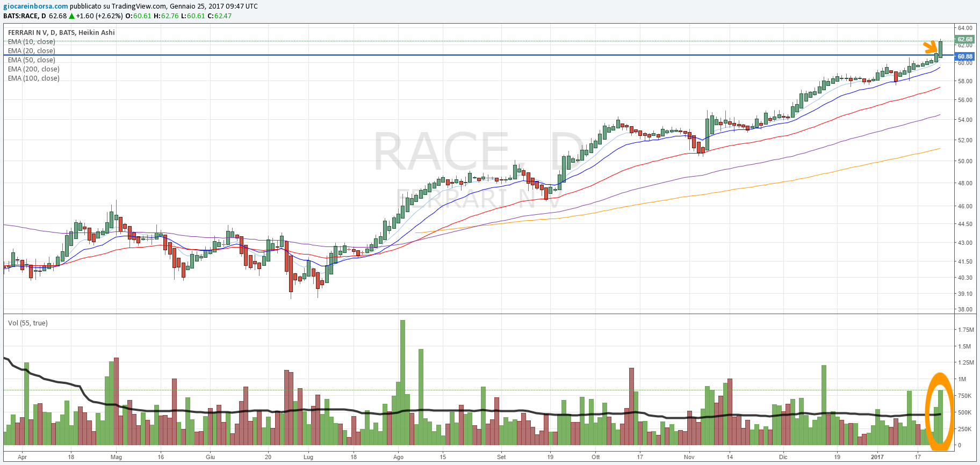This screenshot has width=980, height=465.
Task: Click the Mag label on time axis
Action: [116, 457]
